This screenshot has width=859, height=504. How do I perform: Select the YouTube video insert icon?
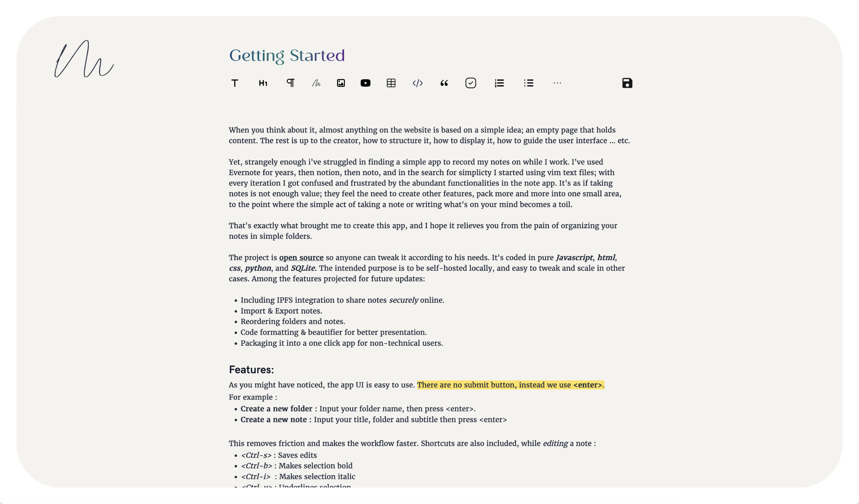pyautogui.click(x=365, y=83)
